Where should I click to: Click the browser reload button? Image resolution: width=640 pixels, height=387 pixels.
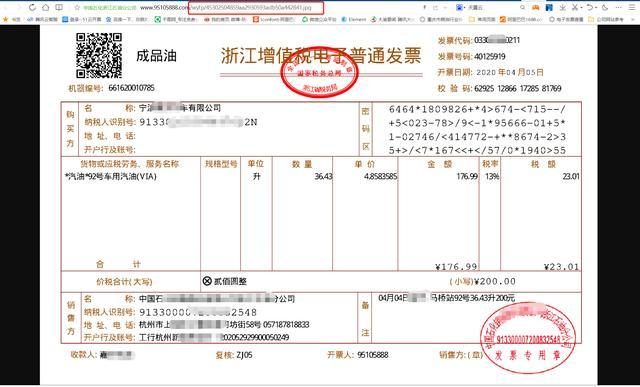[x=32, y=7]
